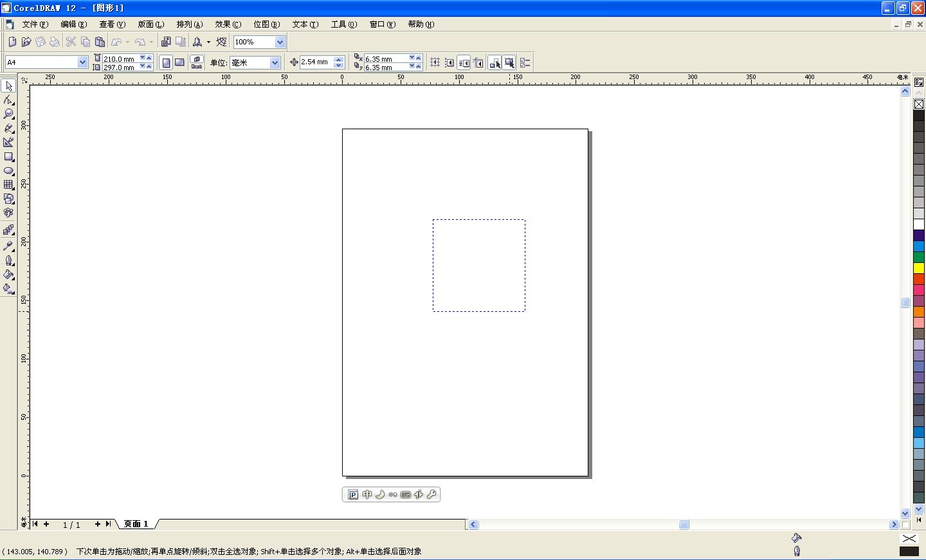Toggle snap to grid
This screenshot has width=926, height=560.
pos(435,62)
